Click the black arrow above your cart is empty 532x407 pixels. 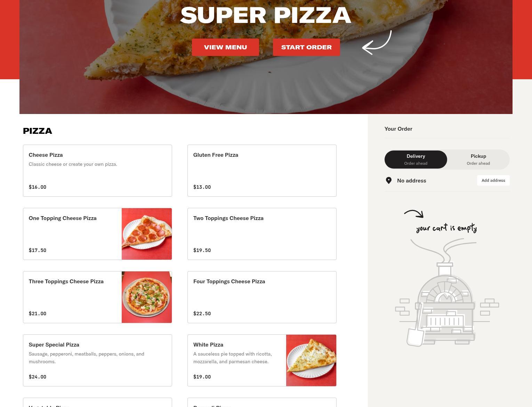tap(414, 214)
